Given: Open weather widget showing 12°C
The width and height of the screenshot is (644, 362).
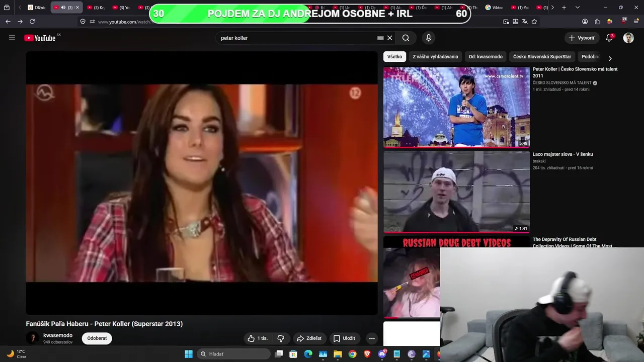Looking at the screenshot, I should click(16, 354).
